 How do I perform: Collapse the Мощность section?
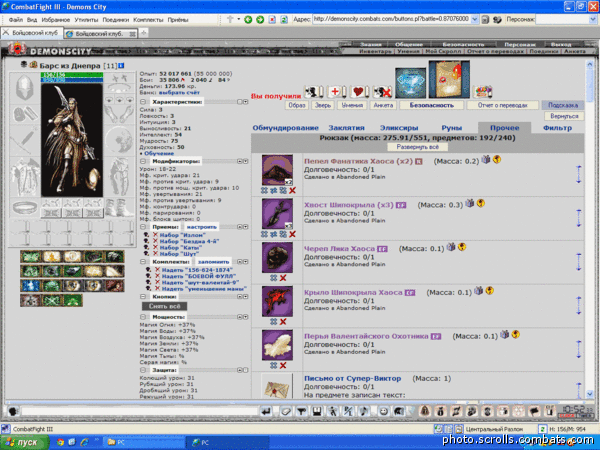click(143, 317)
